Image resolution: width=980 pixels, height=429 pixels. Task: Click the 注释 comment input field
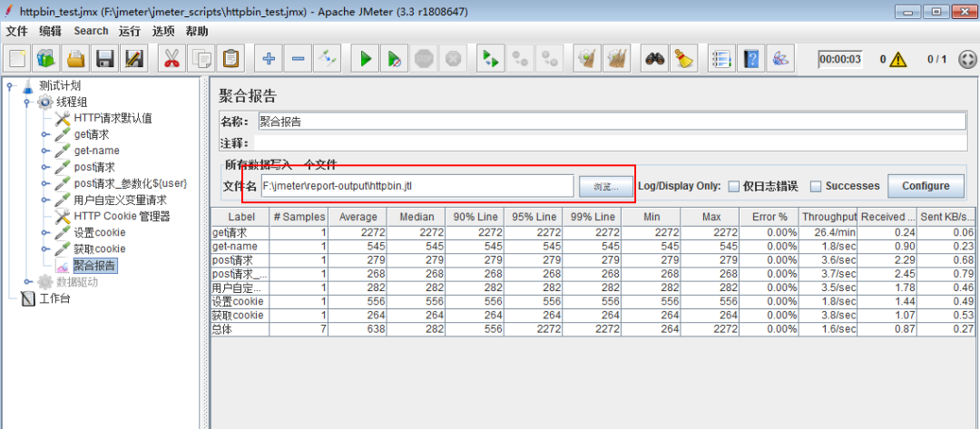611,143
